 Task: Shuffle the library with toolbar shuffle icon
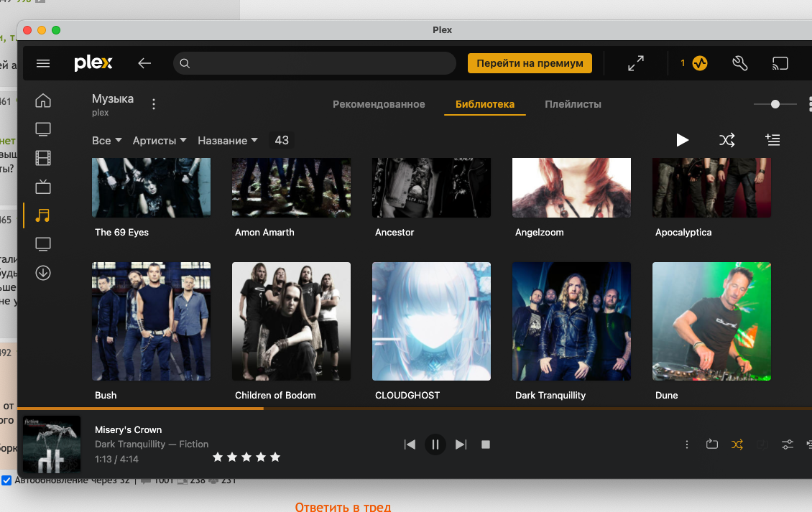tap(727, 140)
